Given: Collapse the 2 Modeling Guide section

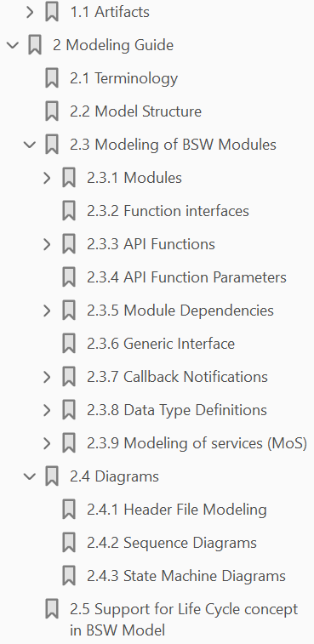Looking at the screenshot, I should 13,45.
